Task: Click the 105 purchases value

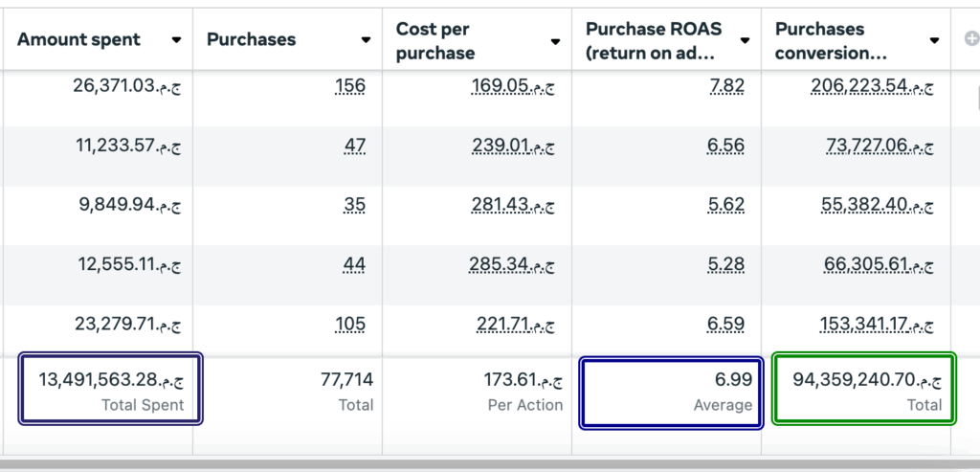Action: 350,325
